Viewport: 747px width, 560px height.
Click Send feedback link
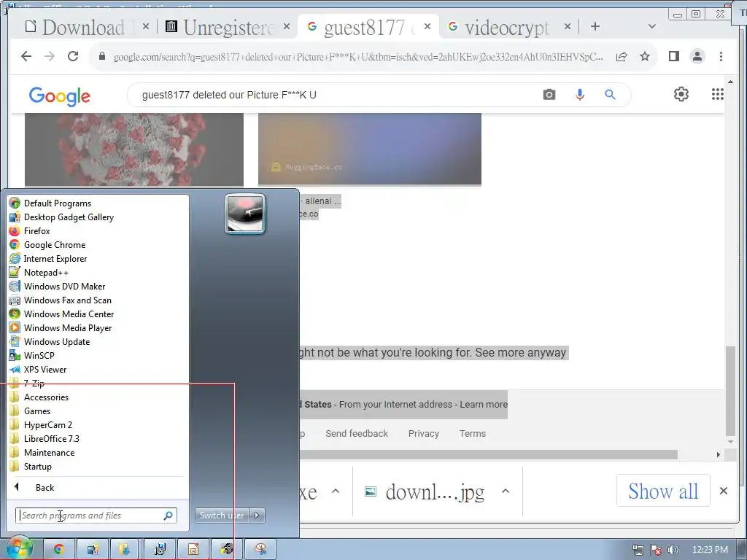(x=356, y=433)
